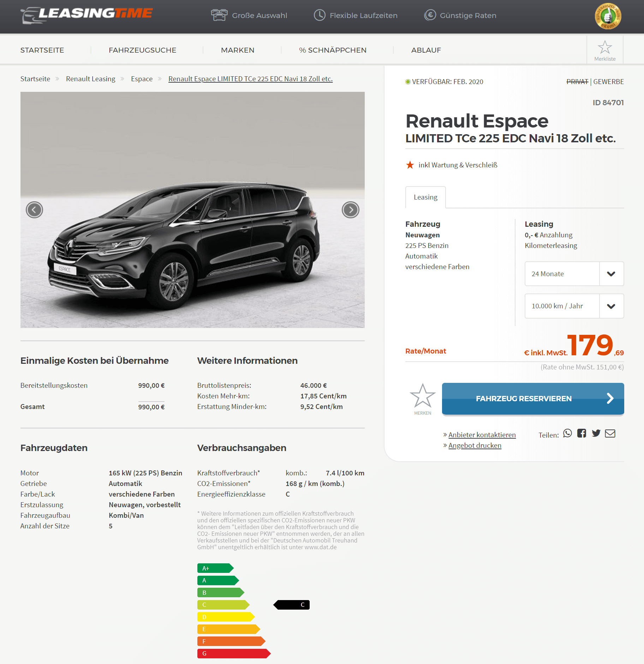Click the 9,52 Cent/km value
Viewport: 644px width, 664px height.
322,407
